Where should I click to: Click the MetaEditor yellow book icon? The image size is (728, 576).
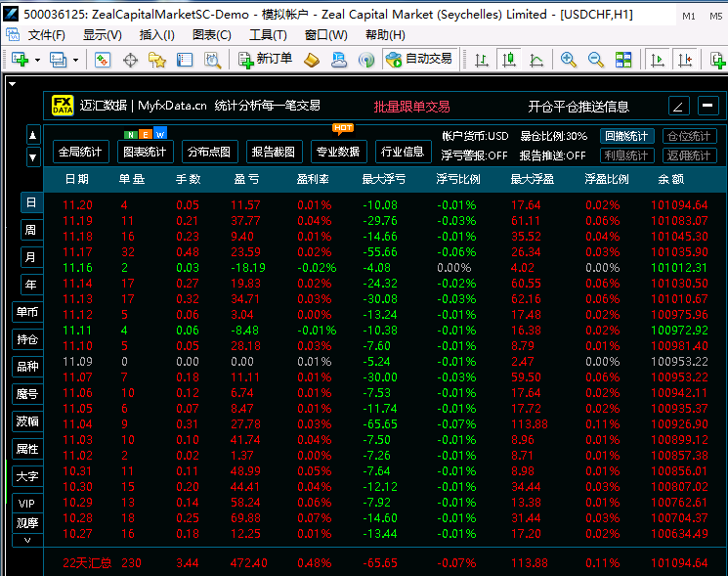coord(312,60)
